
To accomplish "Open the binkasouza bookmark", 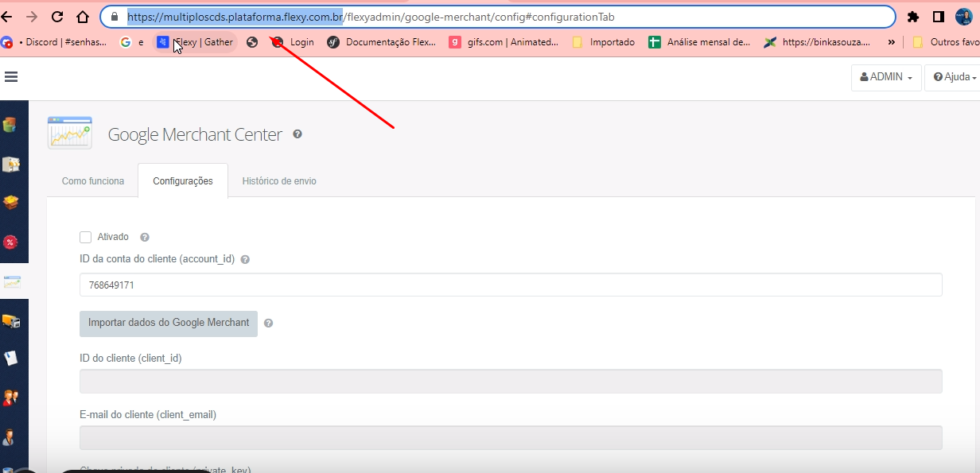I will [818, 42].
